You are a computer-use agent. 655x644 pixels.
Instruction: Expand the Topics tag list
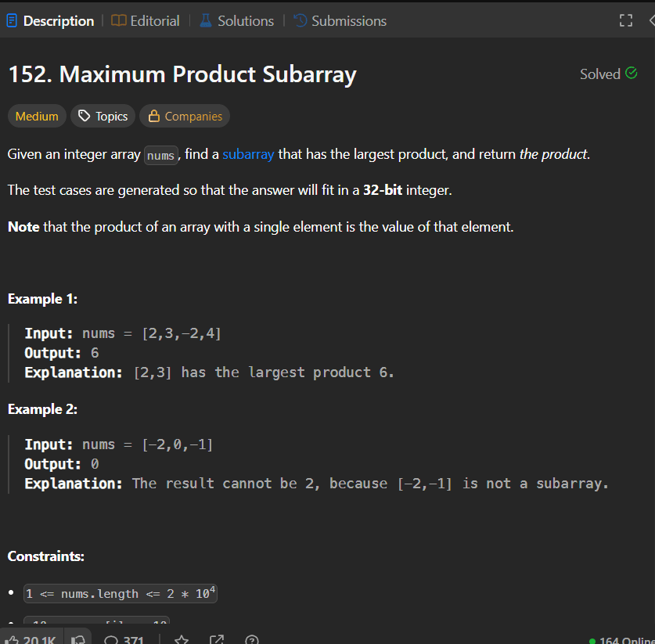(103, 116)
